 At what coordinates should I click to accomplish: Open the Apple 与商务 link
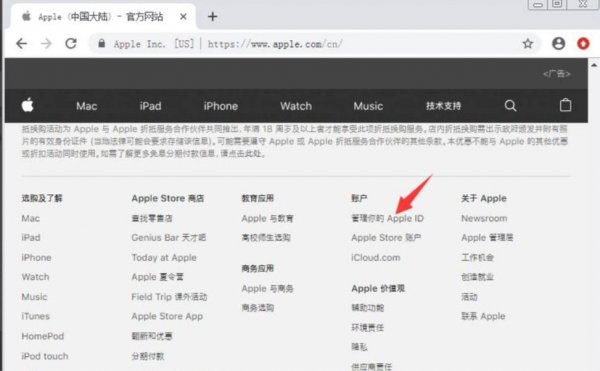click(x=267, y=288)
